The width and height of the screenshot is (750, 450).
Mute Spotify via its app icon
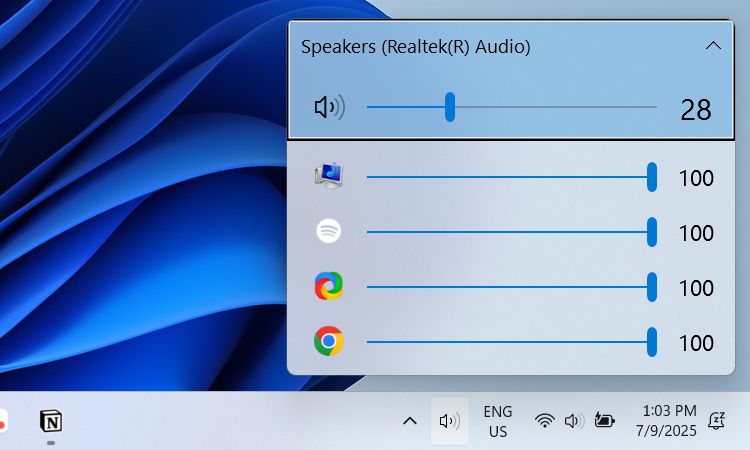329,231
